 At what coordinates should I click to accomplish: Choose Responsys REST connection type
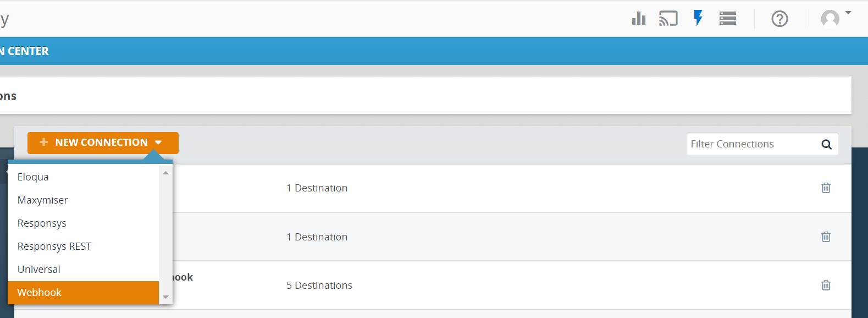coord(54,246)
